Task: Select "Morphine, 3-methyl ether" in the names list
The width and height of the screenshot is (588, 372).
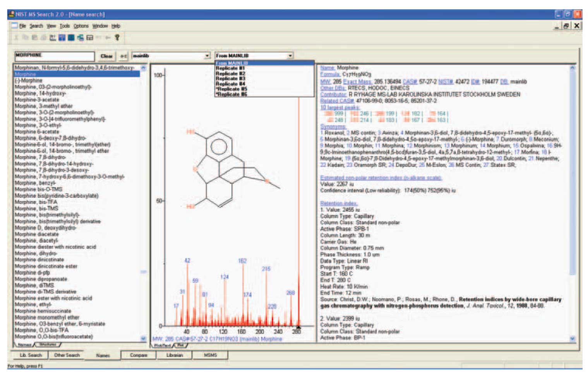Action: tap(43, 106)
